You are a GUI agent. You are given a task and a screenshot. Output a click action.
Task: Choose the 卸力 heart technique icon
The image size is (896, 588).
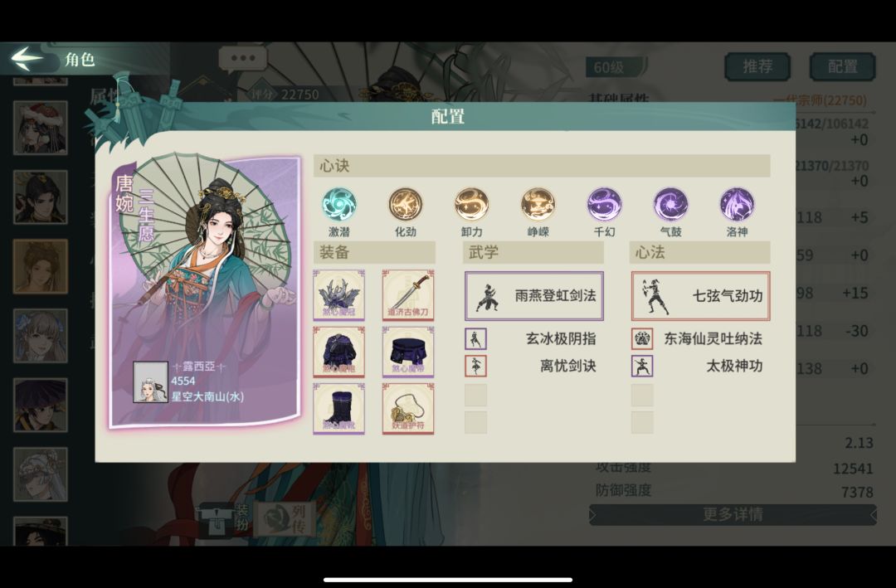(x=472, y=205)
